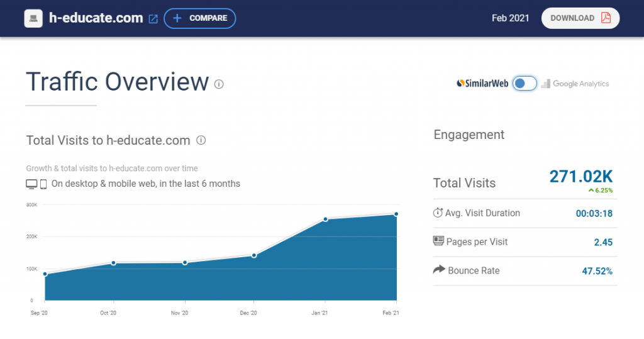Open h-educate.com external link icon
The width and height of the screenshot is (644, 339).
[153, 19]
